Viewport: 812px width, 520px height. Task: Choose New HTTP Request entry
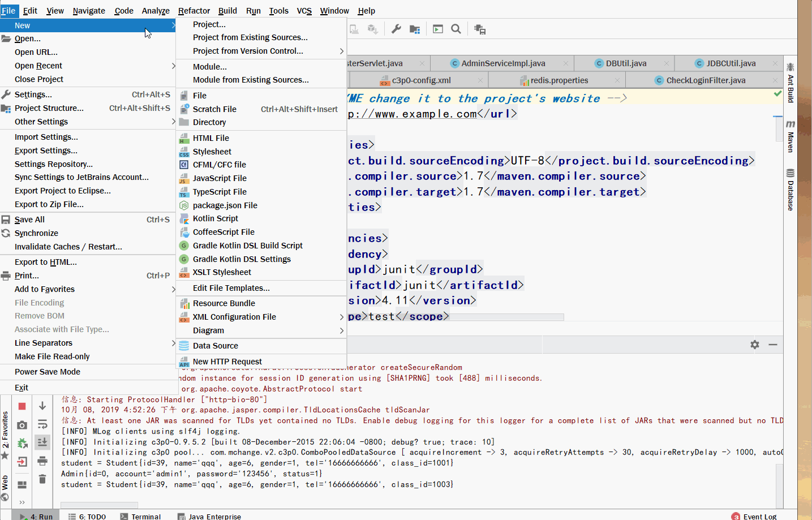(x=261, y=362)
